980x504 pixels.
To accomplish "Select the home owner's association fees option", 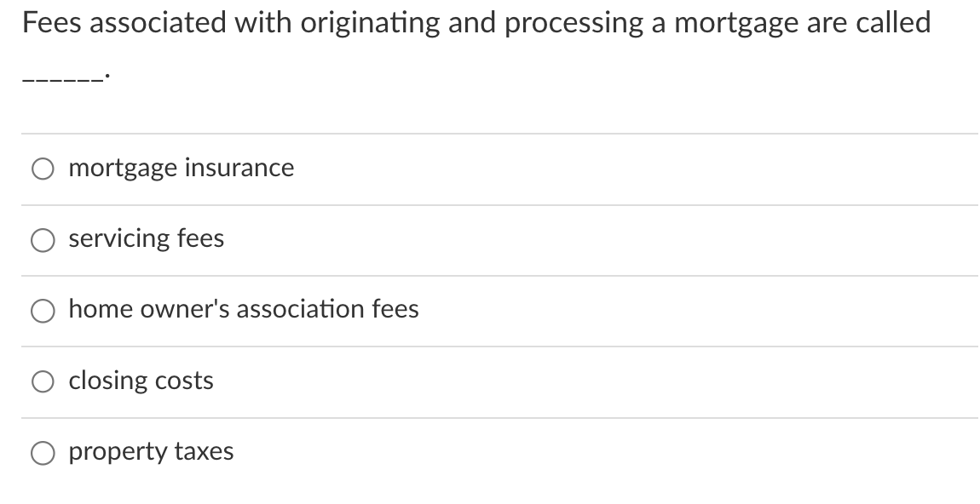I will tap(42, 310).
